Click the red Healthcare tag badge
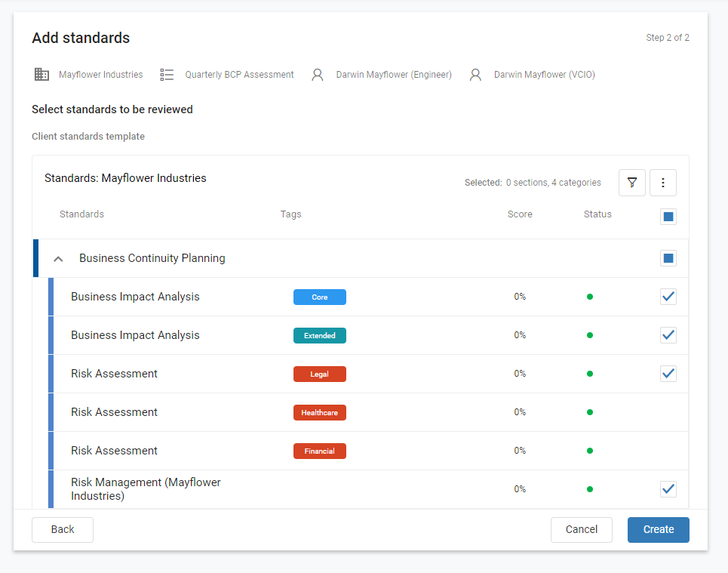 point(319,413)
